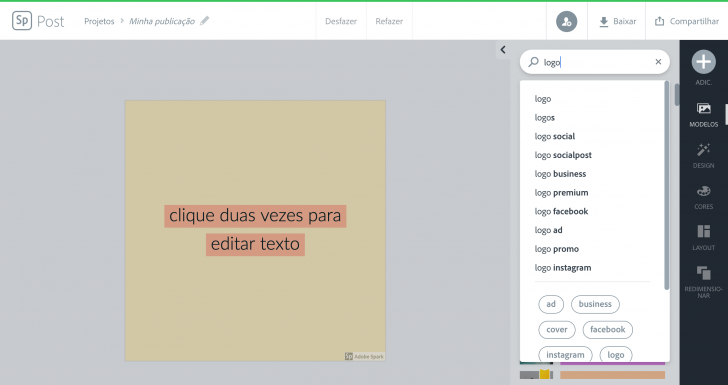Click the Minha publicação project title
Viewport: 728px width, 385px height.
(162, 21)
